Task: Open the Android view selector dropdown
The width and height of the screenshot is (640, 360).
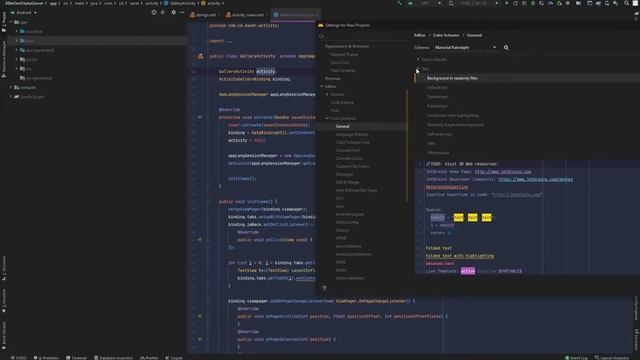Action: [x=26, y=13]
